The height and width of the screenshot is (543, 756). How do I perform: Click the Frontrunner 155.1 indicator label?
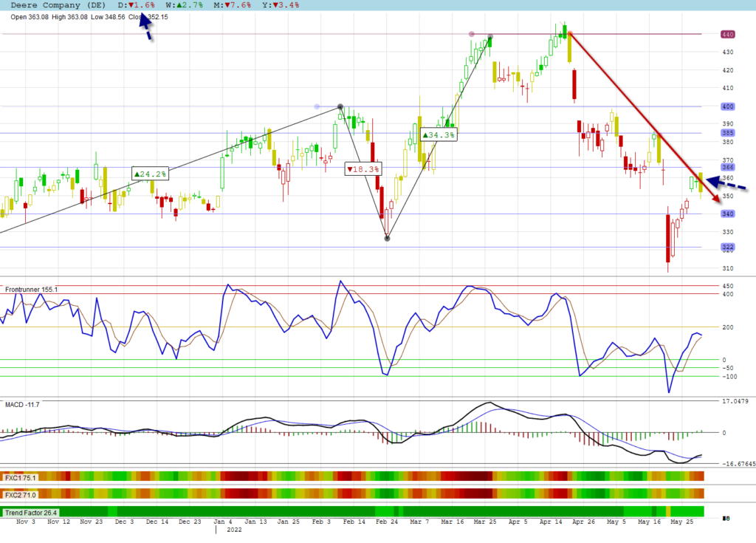(x=31, y=290)
